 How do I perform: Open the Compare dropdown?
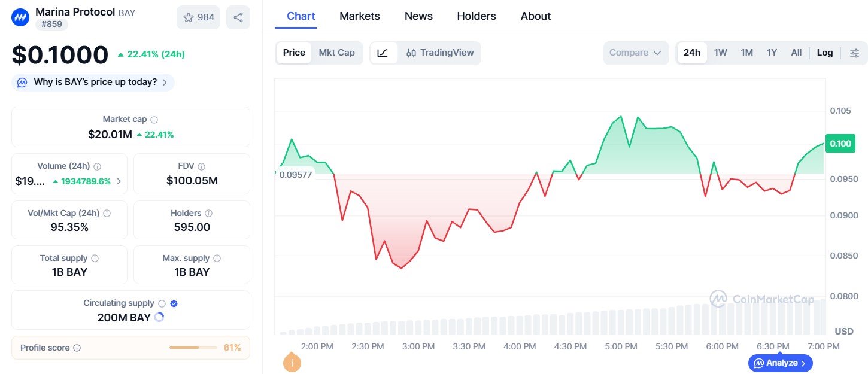click(x=636, y=53)
